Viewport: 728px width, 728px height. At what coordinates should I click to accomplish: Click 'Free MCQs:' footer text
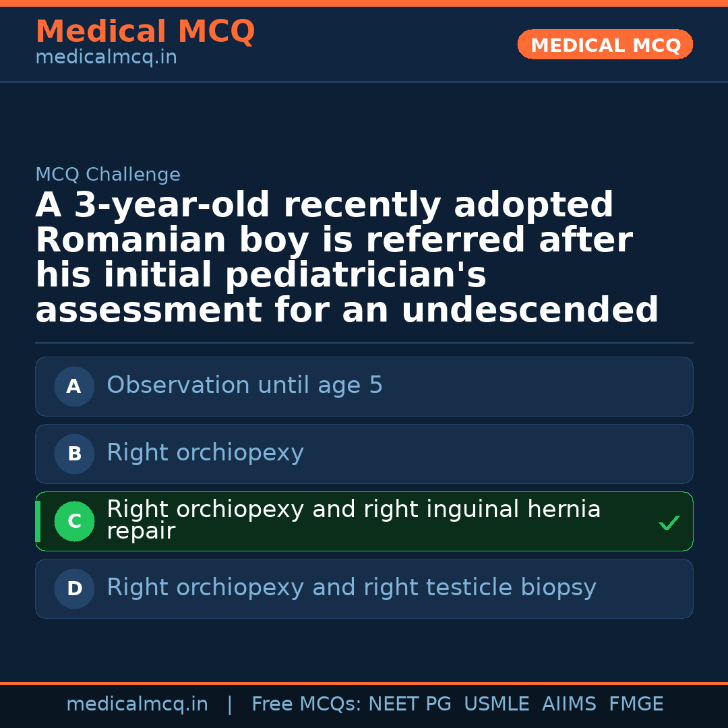click(307, 704)
